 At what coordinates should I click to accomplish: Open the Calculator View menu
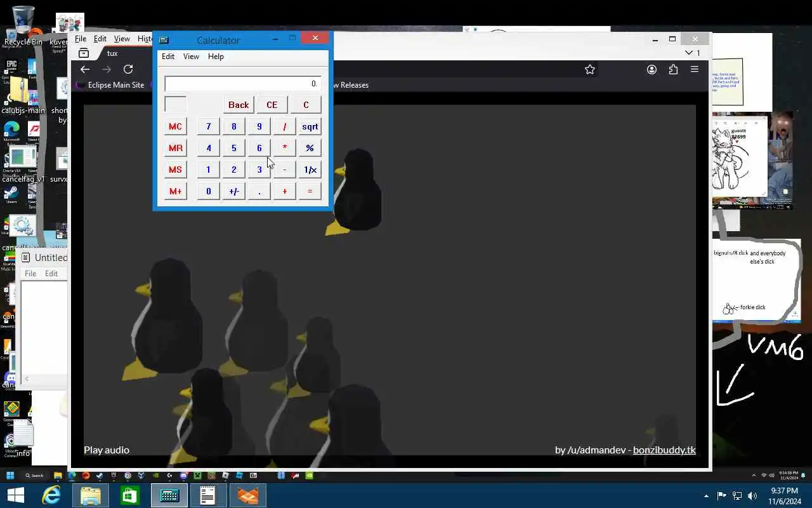[x=191, y=57]
